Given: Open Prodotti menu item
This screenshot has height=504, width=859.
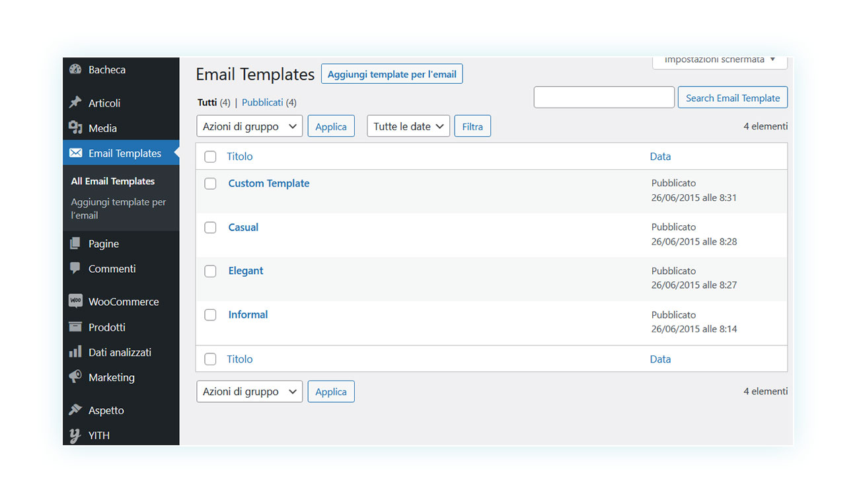Looking at the screenshot, I should [x=121, y=327].
